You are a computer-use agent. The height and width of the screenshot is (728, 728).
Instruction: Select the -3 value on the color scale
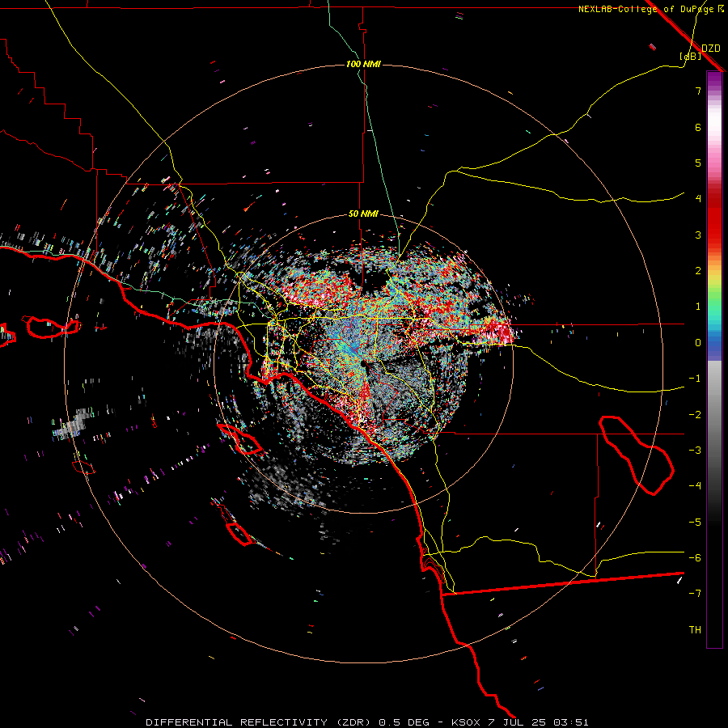(695, 451)
